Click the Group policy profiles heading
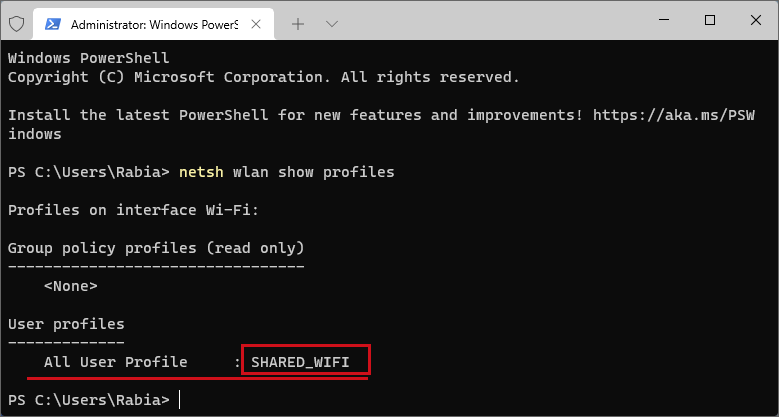779x417 pixels. coord(156,248)
